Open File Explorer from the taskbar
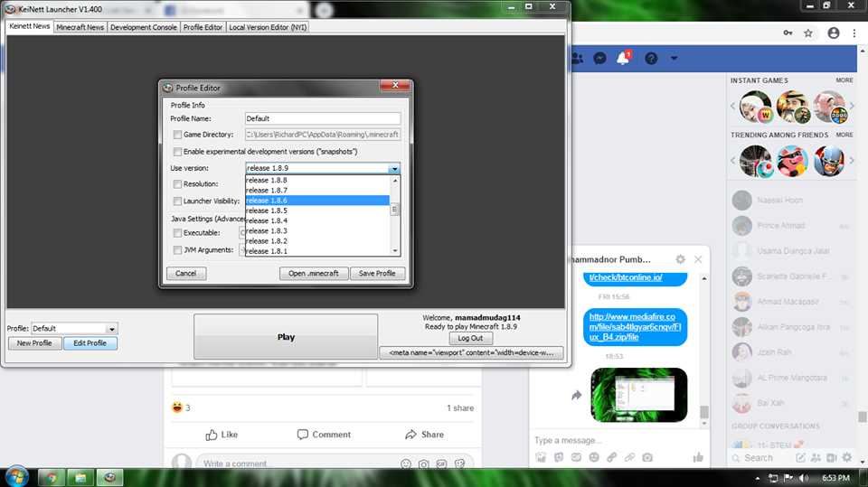 (x=80, y=478)
